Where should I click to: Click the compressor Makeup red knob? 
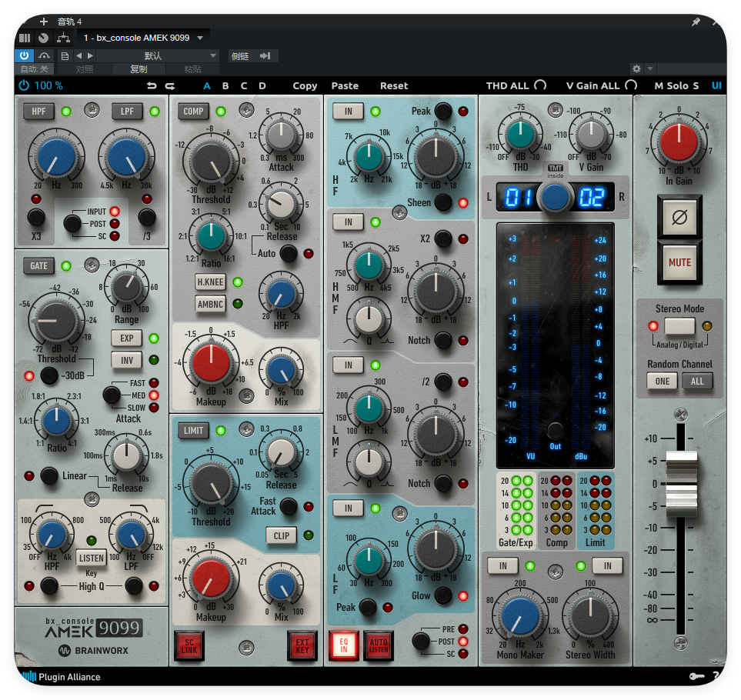click(211, 363)
